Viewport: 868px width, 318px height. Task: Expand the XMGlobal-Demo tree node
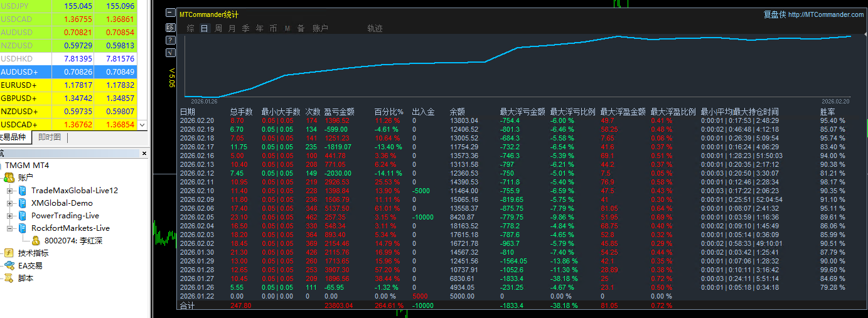pyautogui.click(x=9, y=203)
